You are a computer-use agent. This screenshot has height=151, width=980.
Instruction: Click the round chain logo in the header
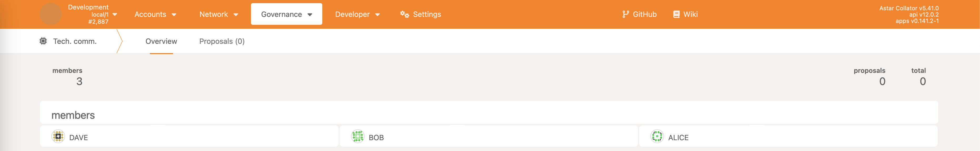click(51, 14)
